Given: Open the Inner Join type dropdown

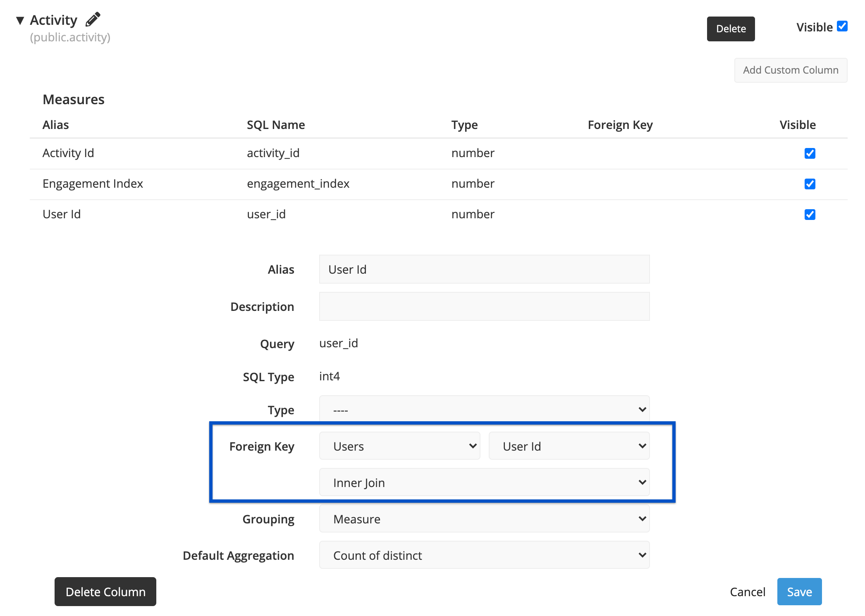Looking at the screenshot, I should pos(484,482).
